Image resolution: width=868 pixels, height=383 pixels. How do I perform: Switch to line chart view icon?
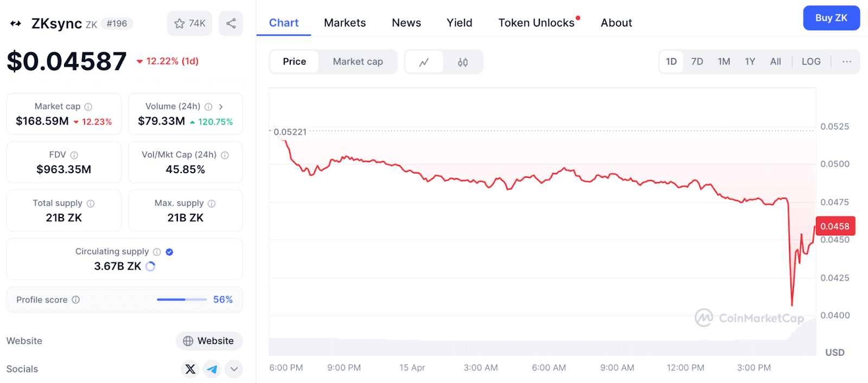424,62
